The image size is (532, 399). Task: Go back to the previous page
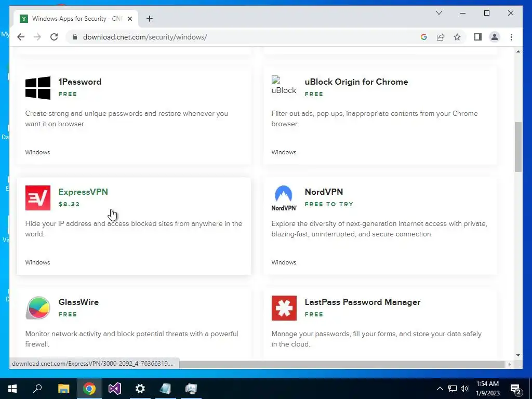pos(21,37)
